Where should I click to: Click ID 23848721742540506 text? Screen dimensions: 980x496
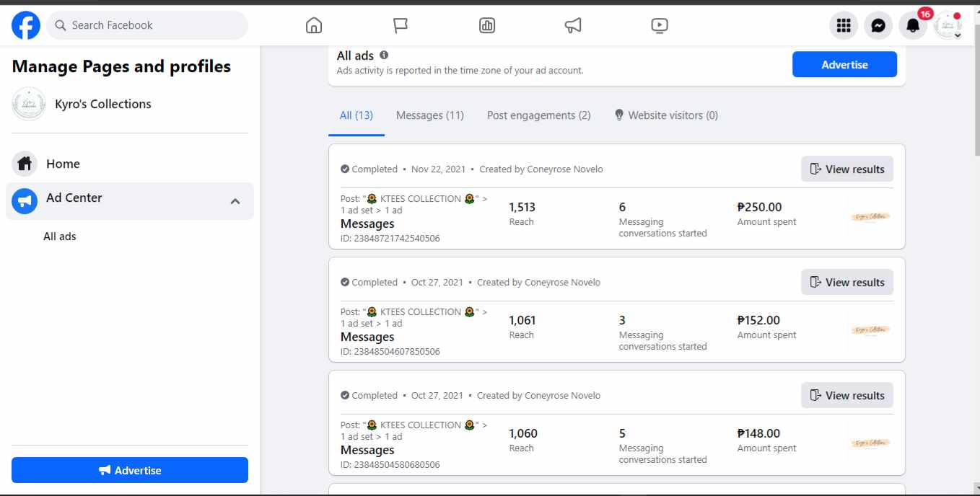click(390, 239)
